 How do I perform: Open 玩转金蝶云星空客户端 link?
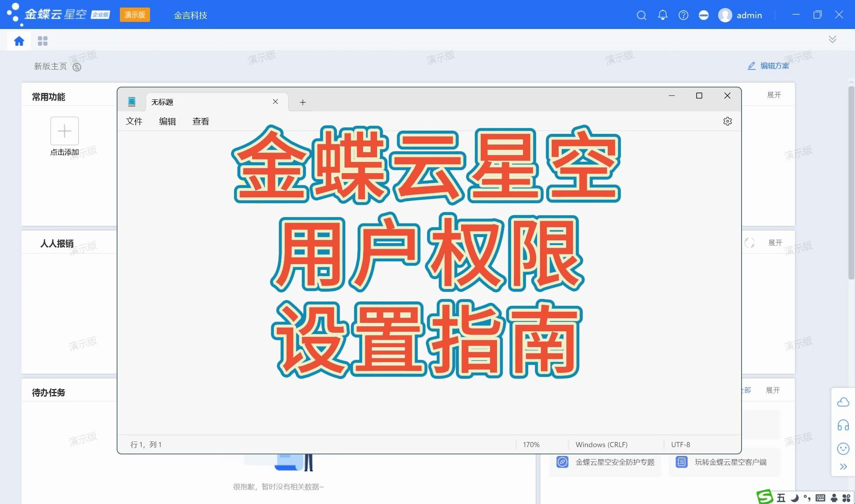pyautogui.click(x=730, y=462)
